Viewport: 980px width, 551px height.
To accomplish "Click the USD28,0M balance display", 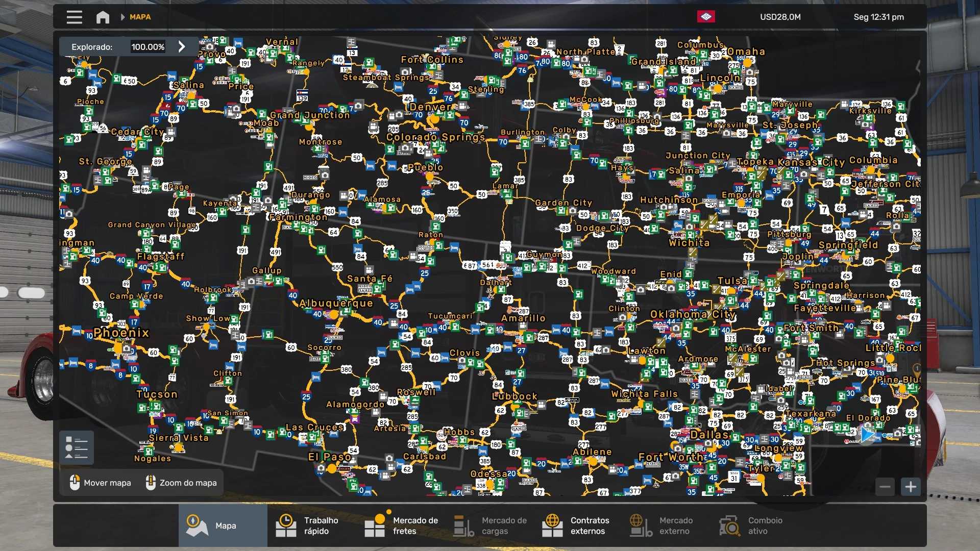I will tap(780, 17).
